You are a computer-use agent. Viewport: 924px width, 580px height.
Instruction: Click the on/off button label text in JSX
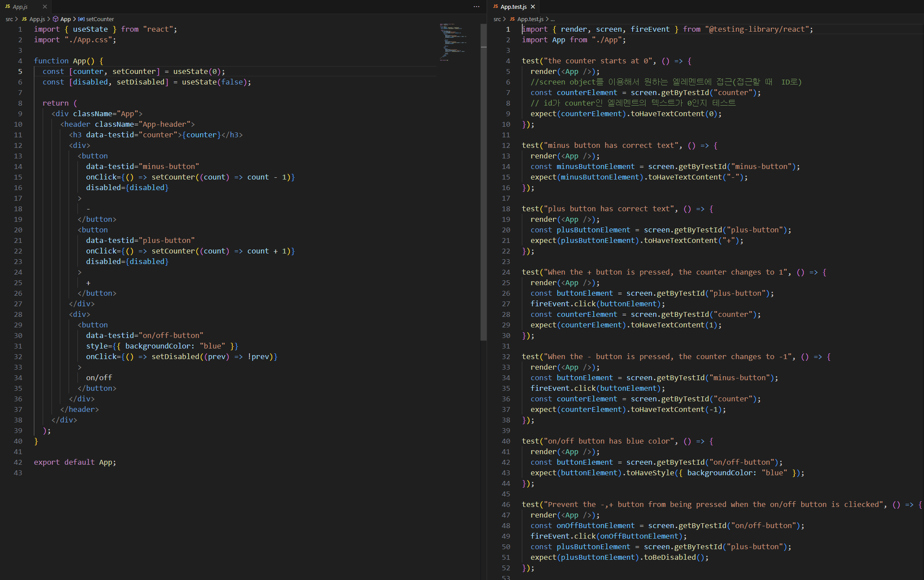(99, 378)
